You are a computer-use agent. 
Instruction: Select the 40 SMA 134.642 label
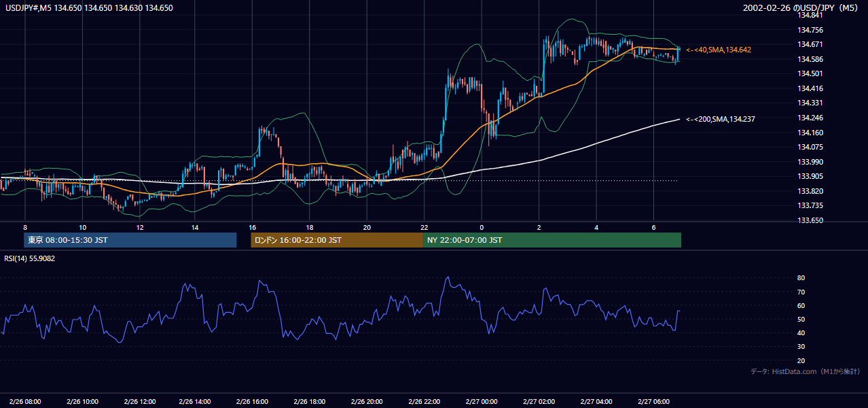719,50
